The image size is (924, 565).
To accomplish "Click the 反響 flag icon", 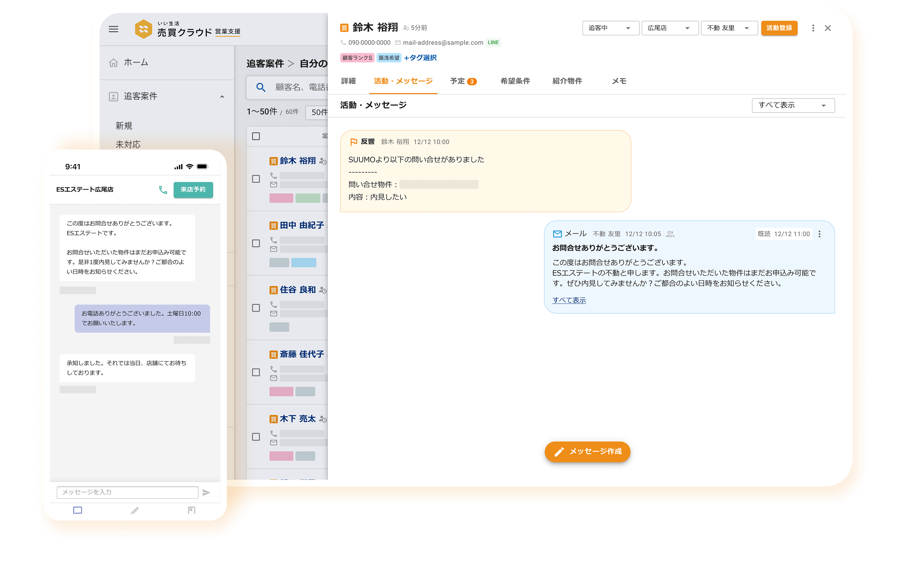I will click(353, 142).
